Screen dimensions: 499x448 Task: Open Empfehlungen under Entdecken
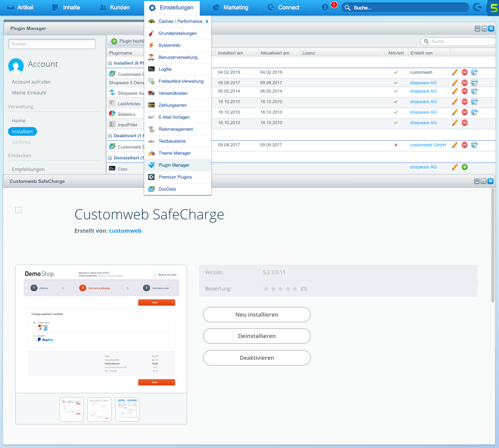pyautogui.click(x=28, y=170)
